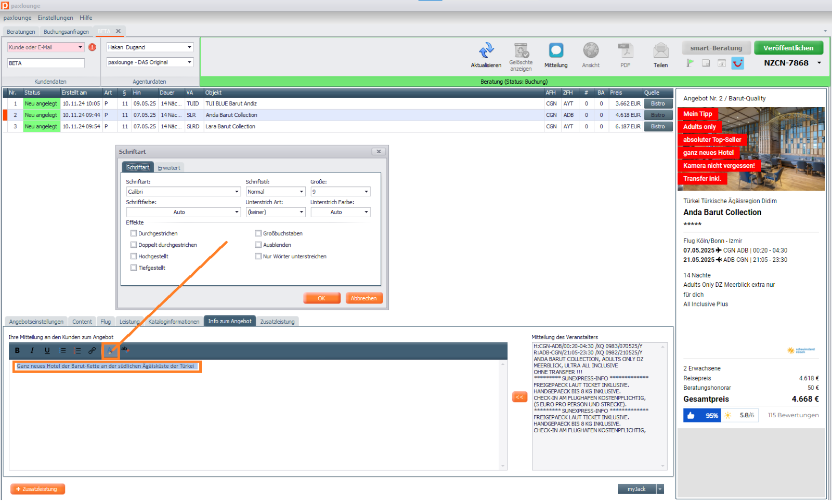Select the Lara Barut Collection row
832x504 pixels.
coord(338,127)
